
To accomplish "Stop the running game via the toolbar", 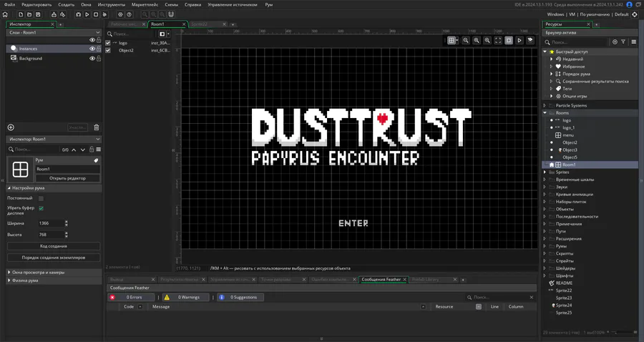I will (x=96, y=14).
